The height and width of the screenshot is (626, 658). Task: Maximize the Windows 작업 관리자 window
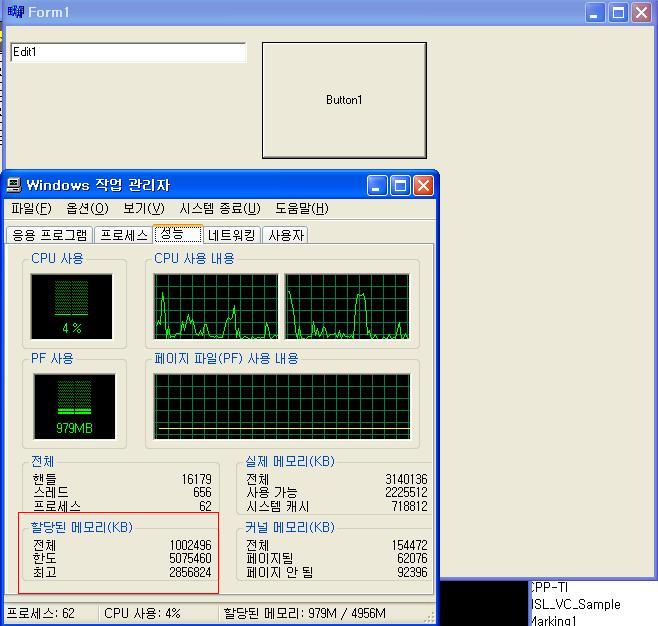[x=400, y=185]
